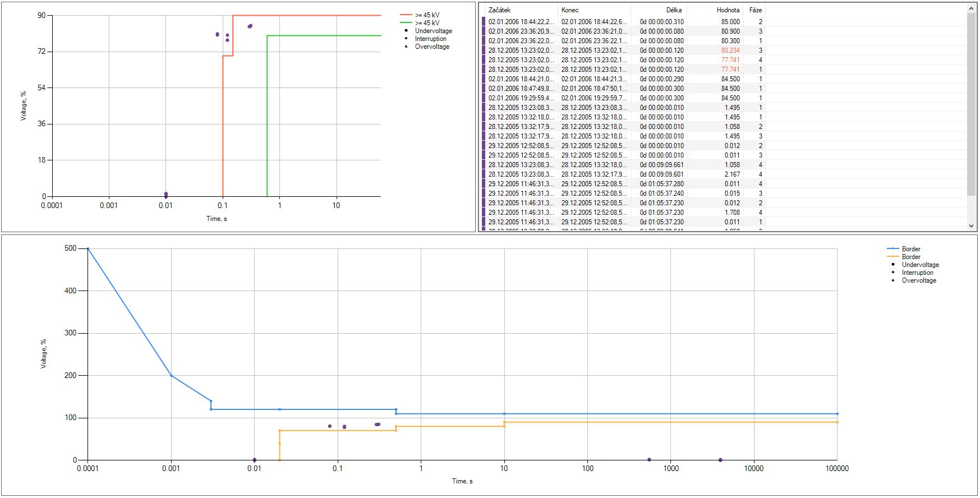Image resolution: width=980 pixels, height=498 pixels.
Task: Click the purple marker of the 80.900 row
Action: pyautogui.click(x=484, y=31)
